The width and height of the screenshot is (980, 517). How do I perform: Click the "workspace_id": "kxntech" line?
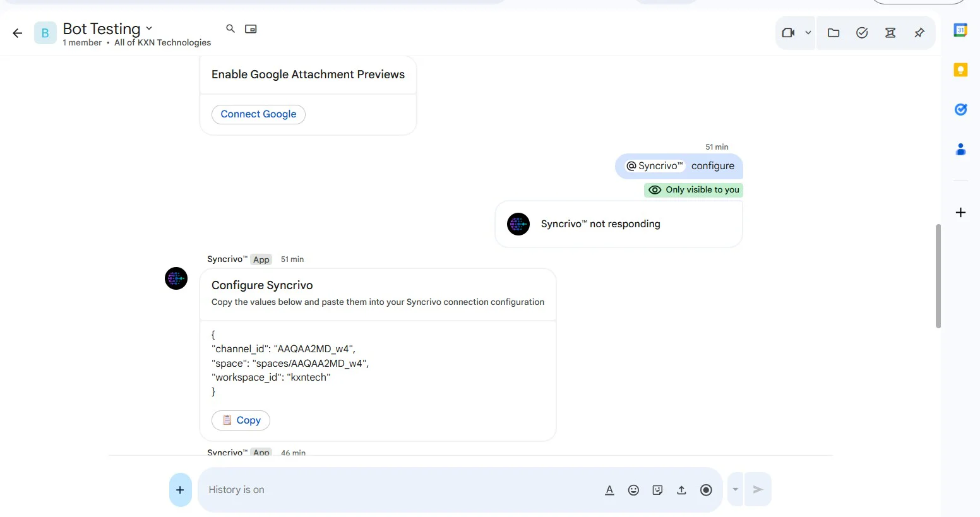[271, 377]
